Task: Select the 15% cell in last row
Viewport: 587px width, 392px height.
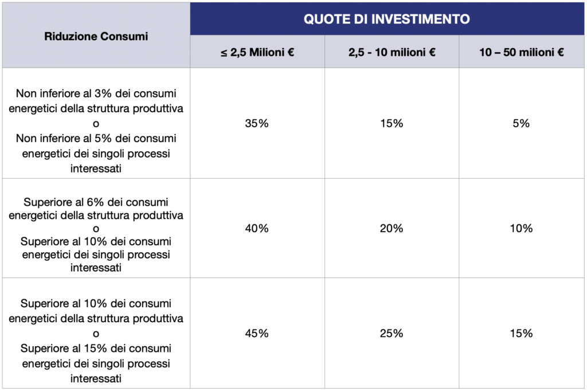Action: (x=521, y=333)
